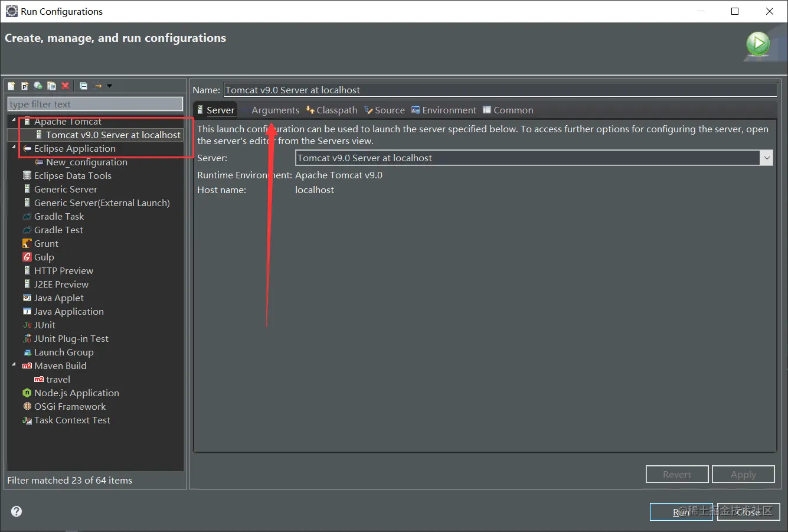This screenshot has height=532, width=788.
Task: Open help via the question mark icon
Action: (x=17, y=511)
